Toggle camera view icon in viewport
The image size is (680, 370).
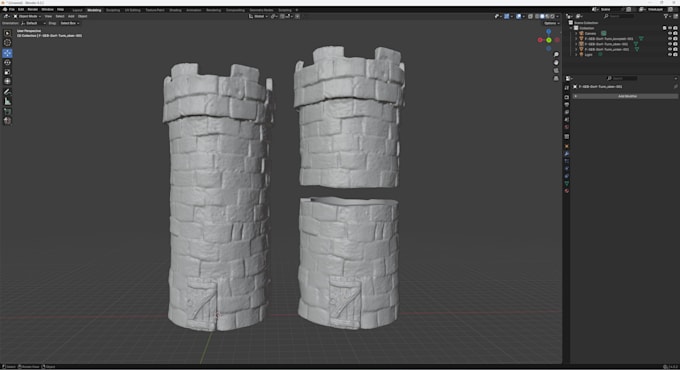click(x=556, y=70)
